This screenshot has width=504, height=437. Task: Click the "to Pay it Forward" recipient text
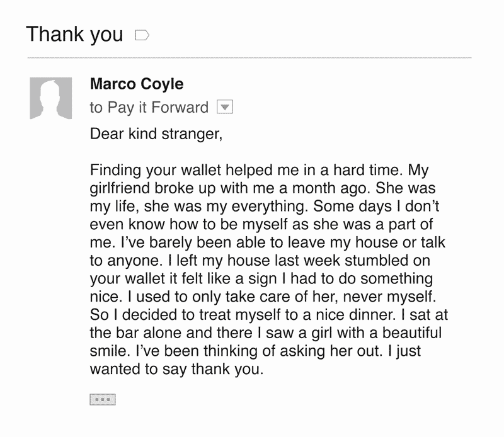click(149, 108)
